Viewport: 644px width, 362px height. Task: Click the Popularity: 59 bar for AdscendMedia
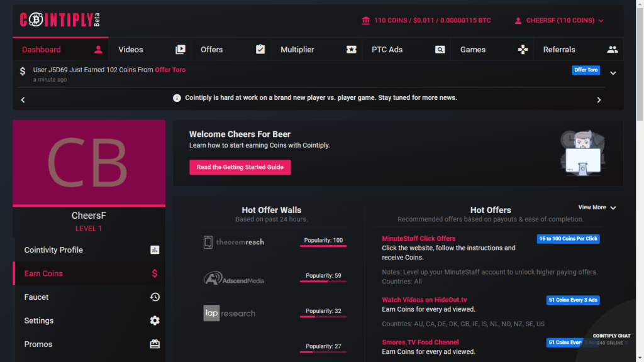point(323,281)
